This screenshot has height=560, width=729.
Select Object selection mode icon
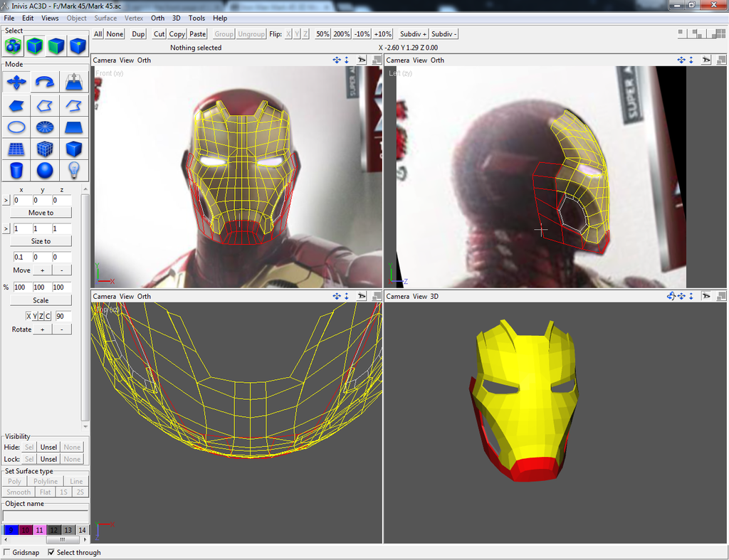click(x=34, y=46)
